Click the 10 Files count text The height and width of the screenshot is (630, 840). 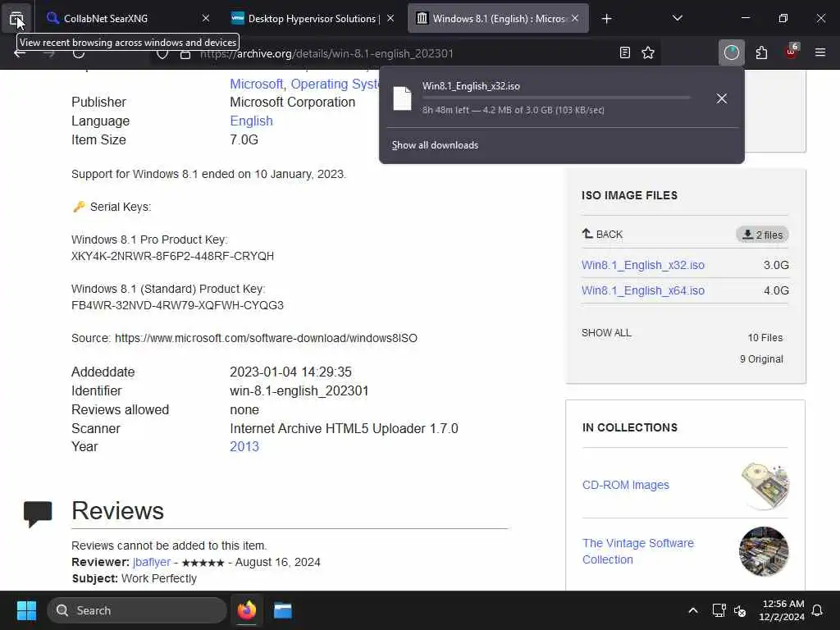765,337
